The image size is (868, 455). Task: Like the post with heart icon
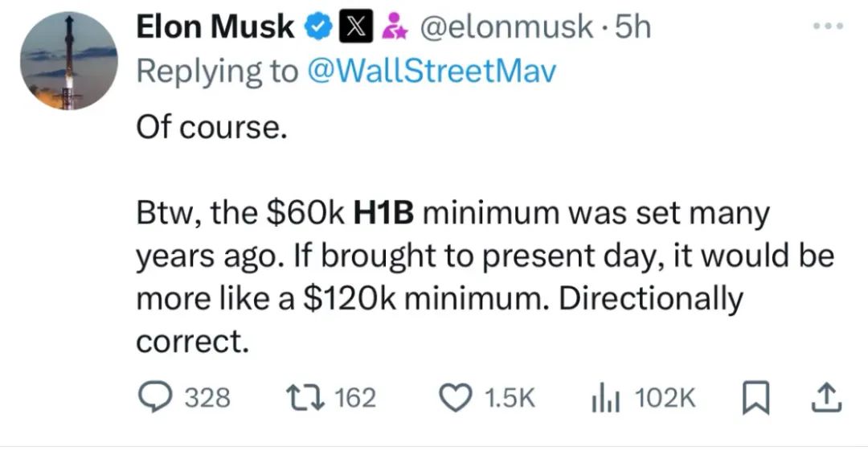point(454,398)
